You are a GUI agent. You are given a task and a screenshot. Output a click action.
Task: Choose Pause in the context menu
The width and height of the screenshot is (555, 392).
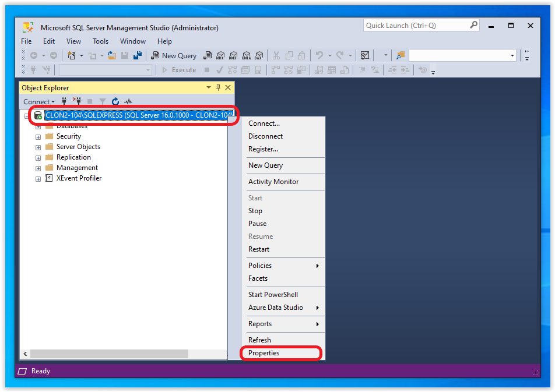click(283, 224)
